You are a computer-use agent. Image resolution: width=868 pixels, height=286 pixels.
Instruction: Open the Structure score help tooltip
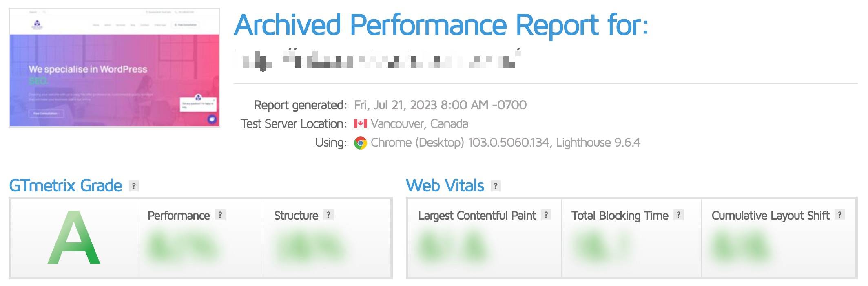pyautogui.click(x=328, y=215)
